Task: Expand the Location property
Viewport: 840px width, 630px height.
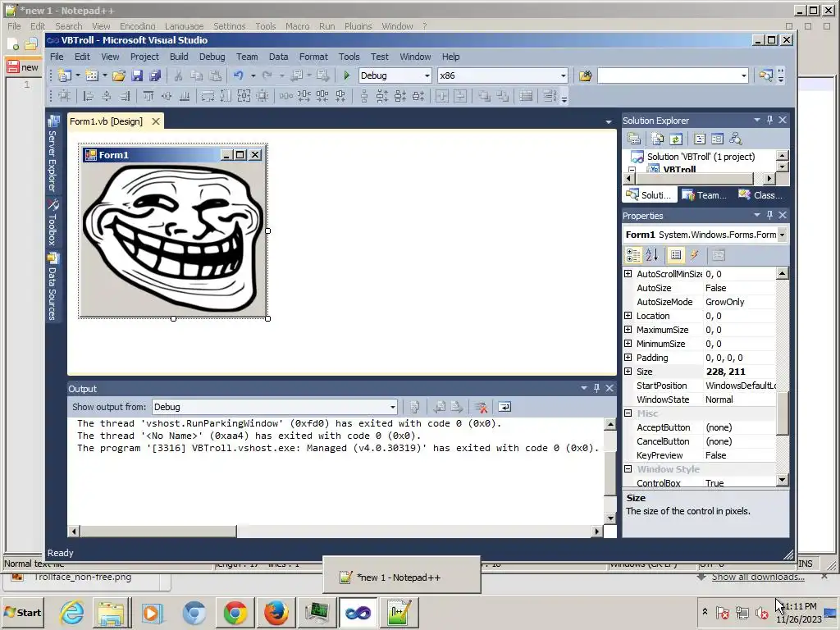Action: (628, 316)
